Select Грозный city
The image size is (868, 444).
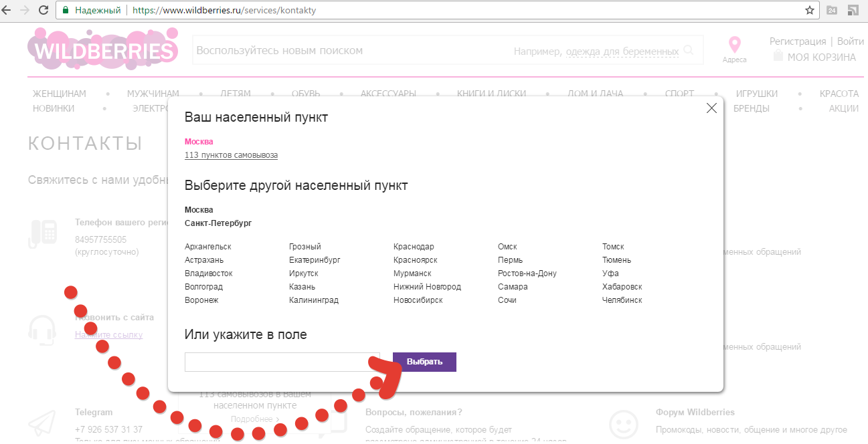(x=305, y=247)
